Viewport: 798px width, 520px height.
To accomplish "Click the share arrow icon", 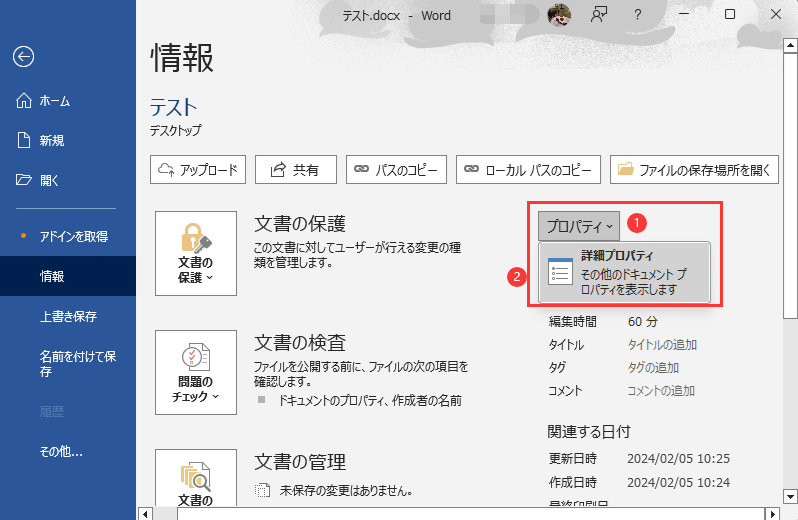I will 278,169.
